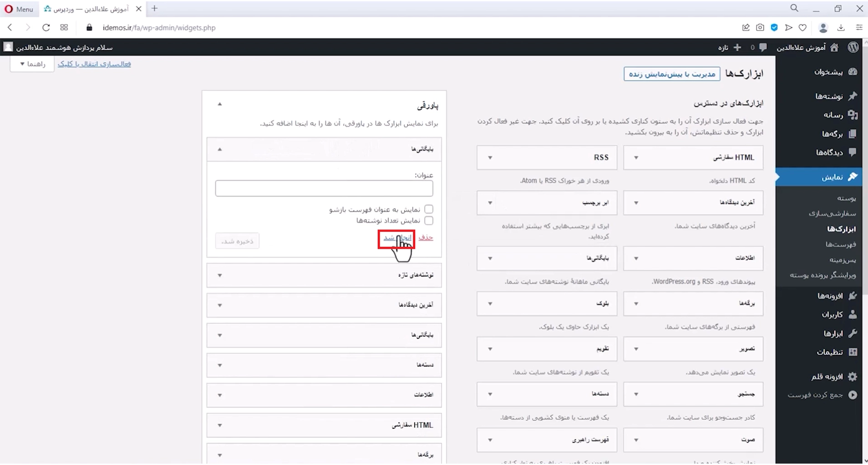Collapse the پاورقی footer widget area
This screenshot has height=465, width=868.
pos(220,104)
